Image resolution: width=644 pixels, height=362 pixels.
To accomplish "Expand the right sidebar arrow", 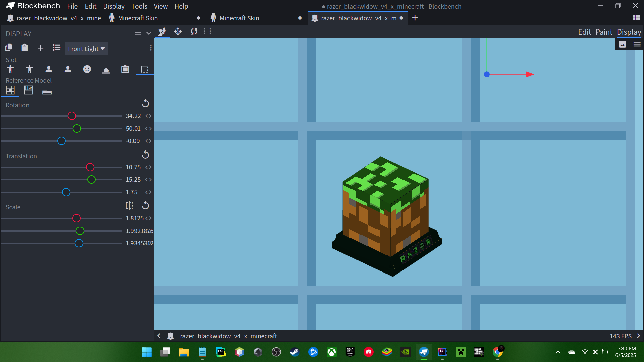I will [639, 336].
